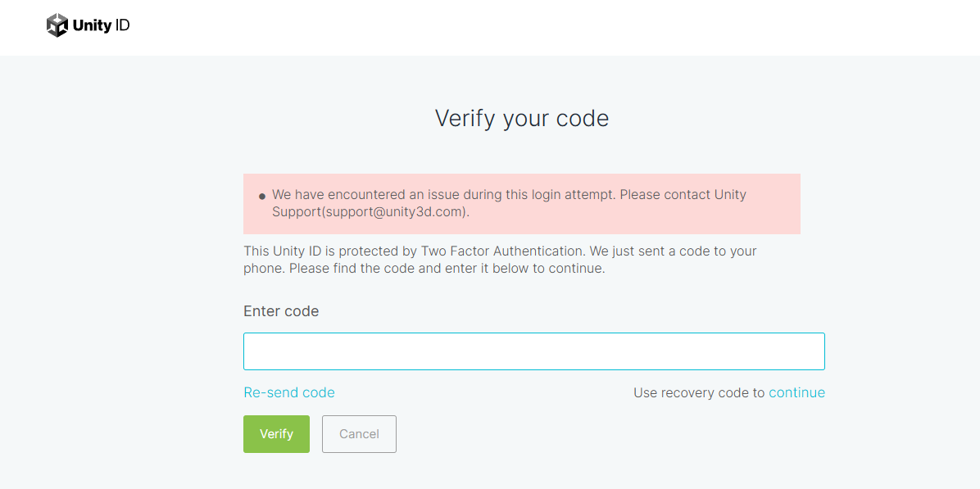Viewport: 980px width, 489px height.
Task: Click the Verify your code heading
Action: (x=521, y=119)
